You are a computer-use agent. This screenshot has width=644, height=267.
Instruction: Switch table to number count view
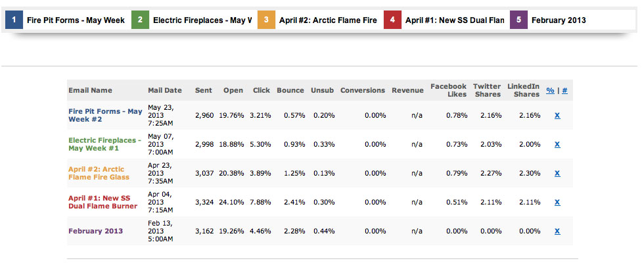[x=565, y=91]
